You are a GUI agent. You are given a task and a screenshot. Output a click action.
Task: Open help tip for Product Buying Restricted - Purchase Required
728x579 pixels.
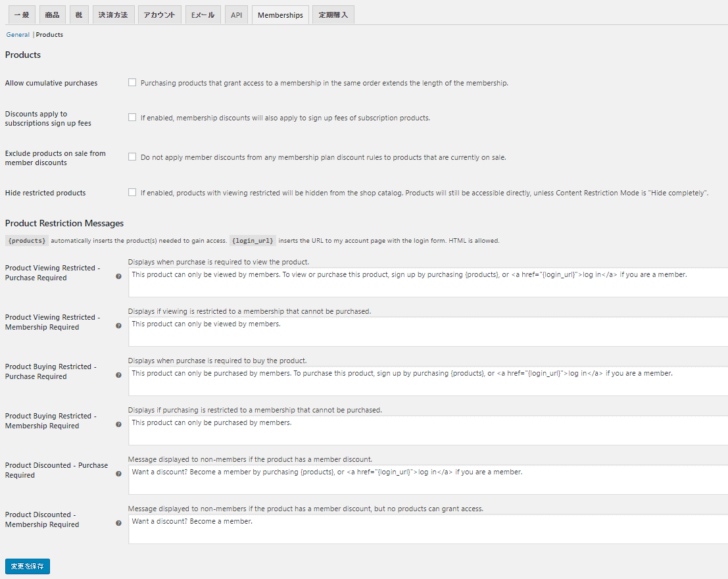(x=118, y=375)
